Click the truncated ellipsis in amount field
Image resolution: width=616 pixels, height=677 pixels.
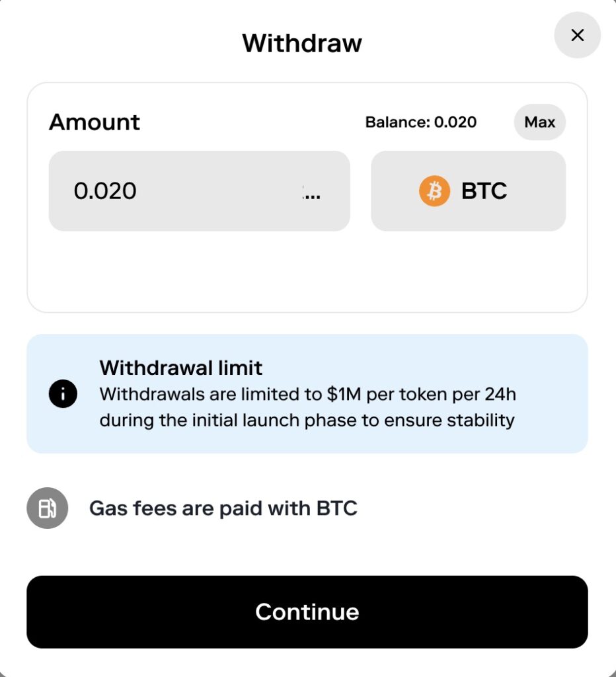pyautogui.click(x=311, y=192)
